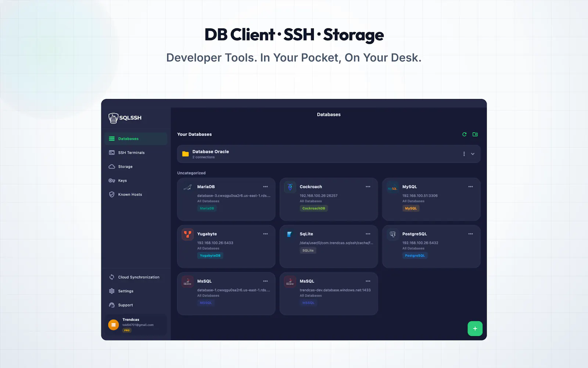Click MSSQL tag on trendcas-dev card
The image size is (588, 368).
click(308, 302)
